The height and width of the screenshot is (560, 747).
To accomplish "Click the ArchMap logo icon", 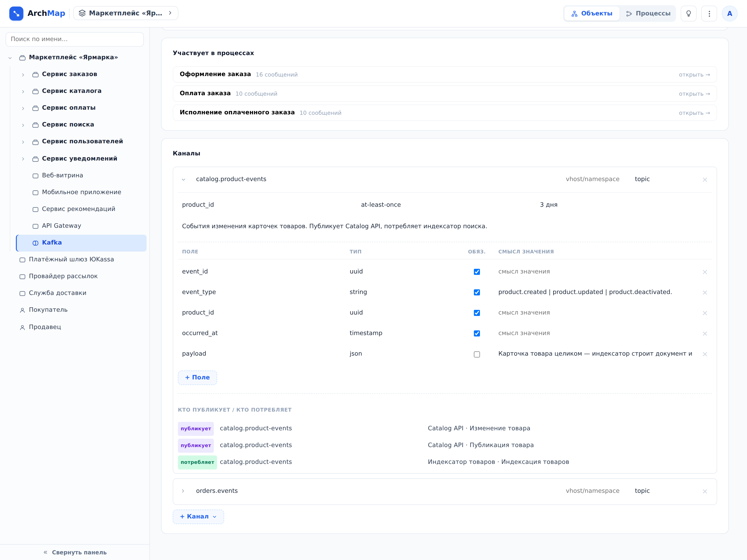I will point(16,14).
